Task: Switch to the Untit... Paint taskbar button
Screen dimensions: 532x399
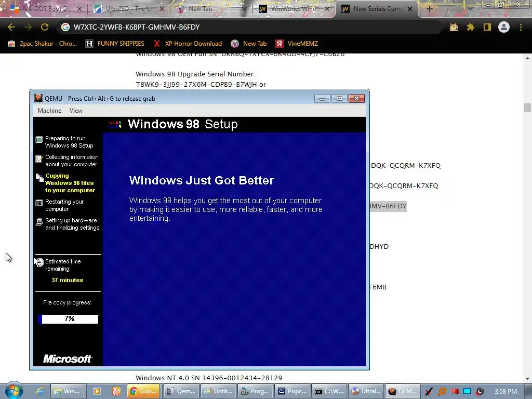Action: click(x=219, y=391)
